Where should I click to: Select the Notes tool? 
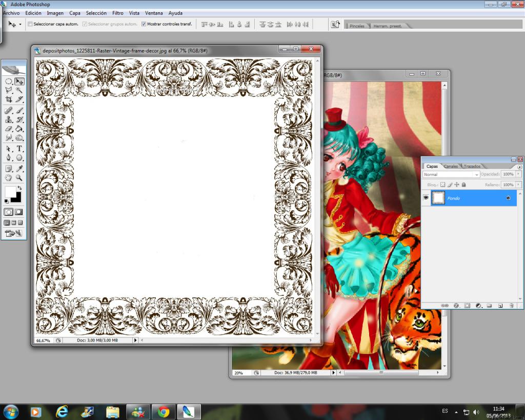click(x=9, y=169)
